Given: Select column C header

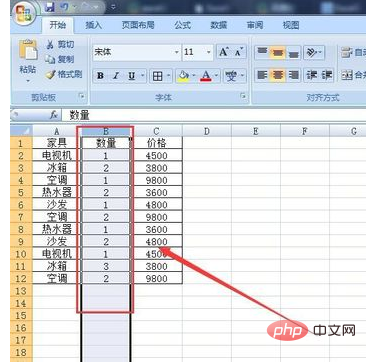Looking at the screenshot, I should [156, 131].
